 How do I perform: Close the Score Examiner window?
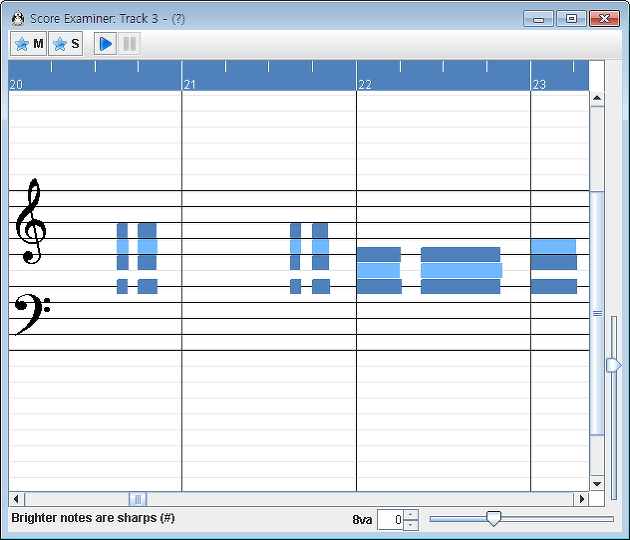tap(604, 18)
